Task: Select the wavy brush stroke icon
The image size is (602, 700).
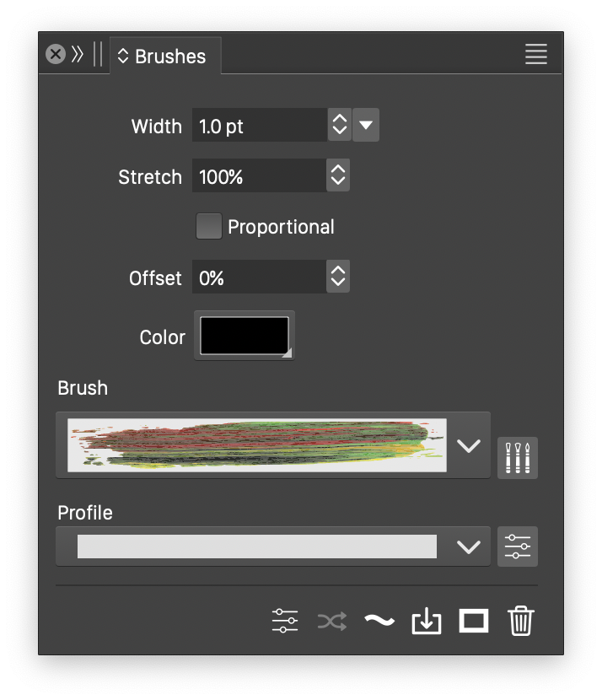Action: click(379, 622)
